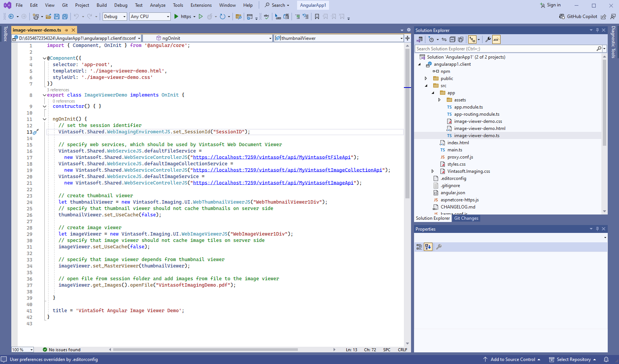Click the Sync with Active Document arrows icon
Viewport: 619px width, 364px height.
tap(444, 39)
